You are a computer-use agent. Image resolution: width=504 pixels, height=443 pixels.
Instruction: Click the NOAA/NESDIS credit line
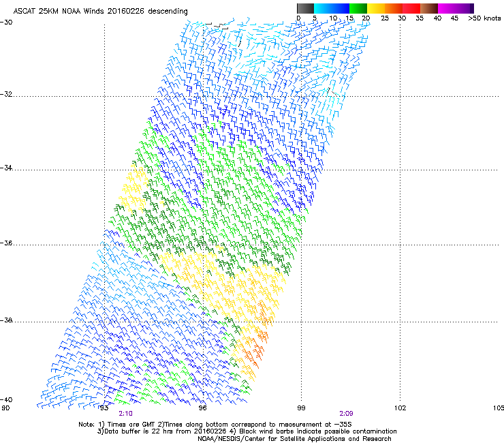[x=294, y=439]
